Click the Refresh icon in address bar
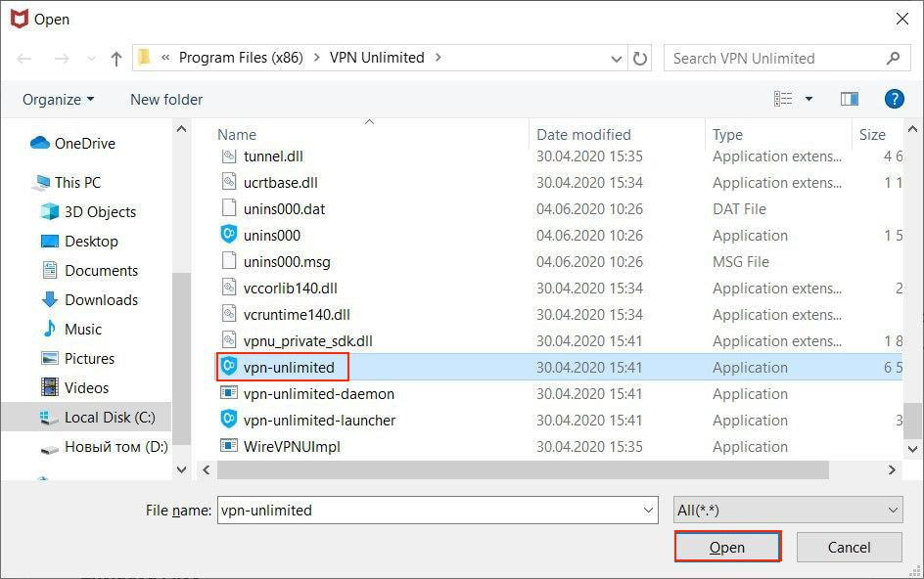 click(640, 59)
